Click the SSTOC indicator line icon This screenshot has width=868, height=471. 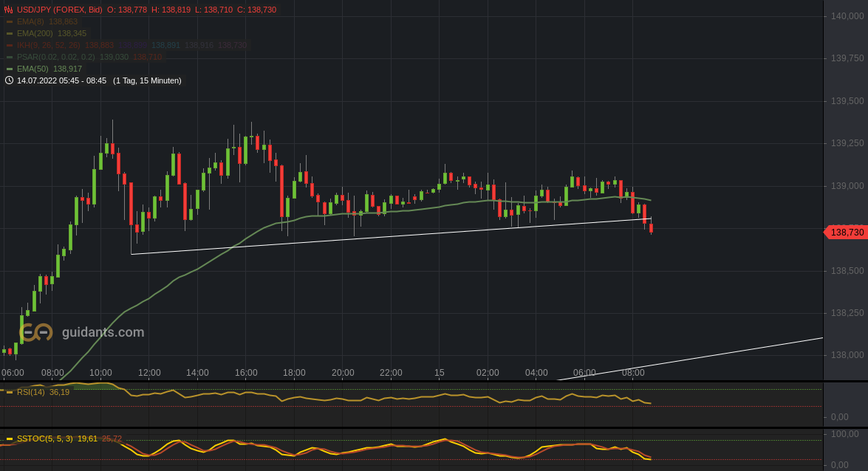point(10,438)
